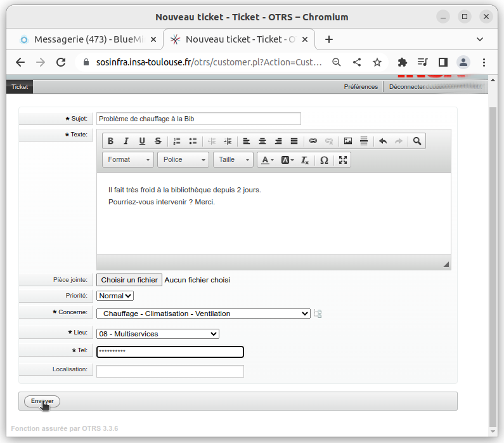Open the Ticket menu
Viewport: 504px width, 443px height.
[20, 87]
